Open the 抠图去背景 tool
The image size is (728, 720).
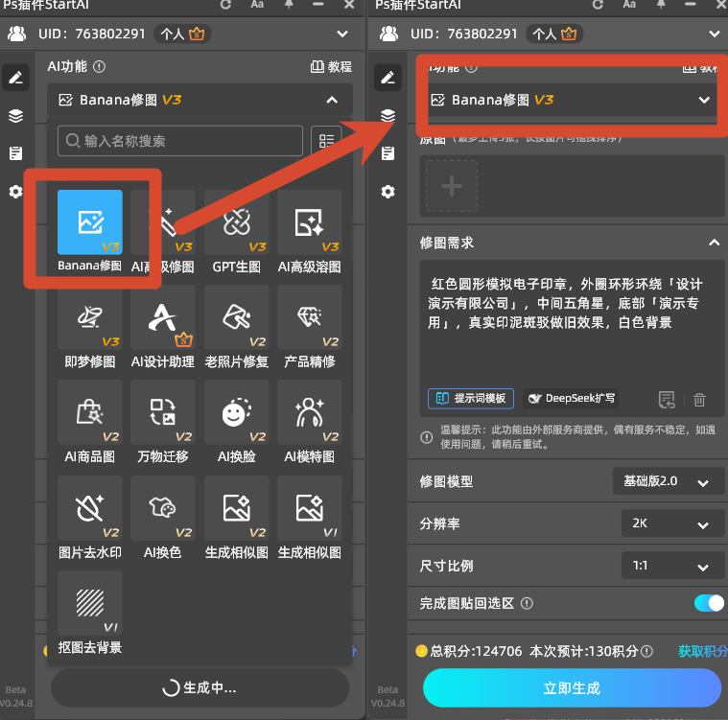(x=89, y=603)
